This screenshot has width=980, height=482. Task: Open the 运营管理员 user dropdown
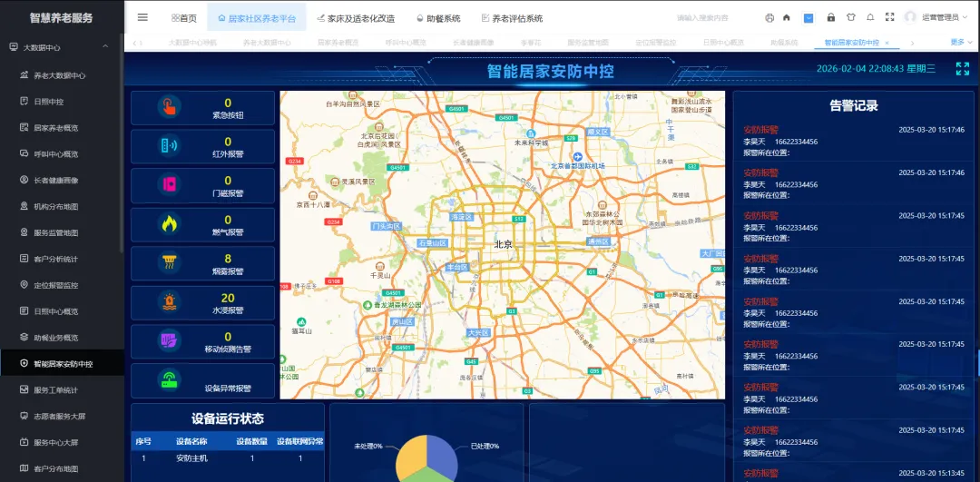(946, 17)
